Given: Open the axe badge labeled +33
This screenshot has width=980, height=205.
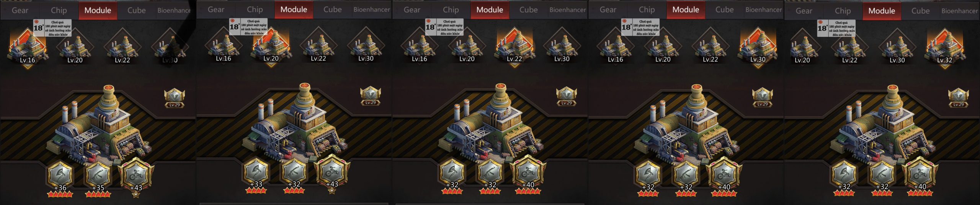Looking at the screenshot, I should [256, 172].
